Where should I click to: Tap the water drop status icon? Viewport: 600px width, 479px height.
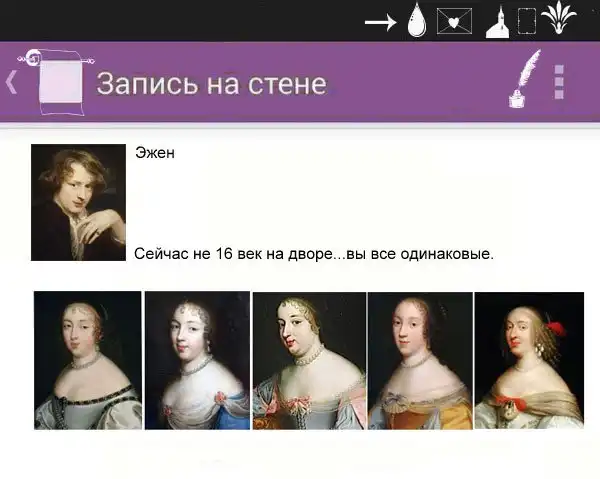[x=417, y=21]
